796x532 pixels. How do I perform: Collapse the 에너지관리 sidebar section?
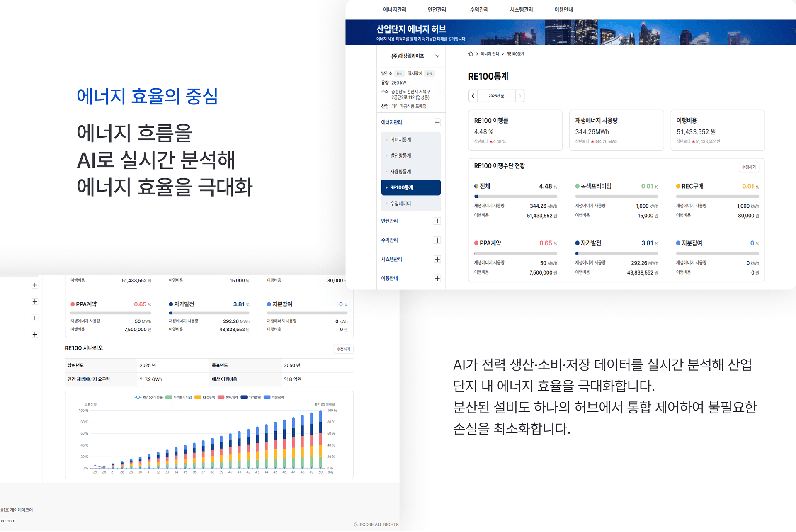437,122
